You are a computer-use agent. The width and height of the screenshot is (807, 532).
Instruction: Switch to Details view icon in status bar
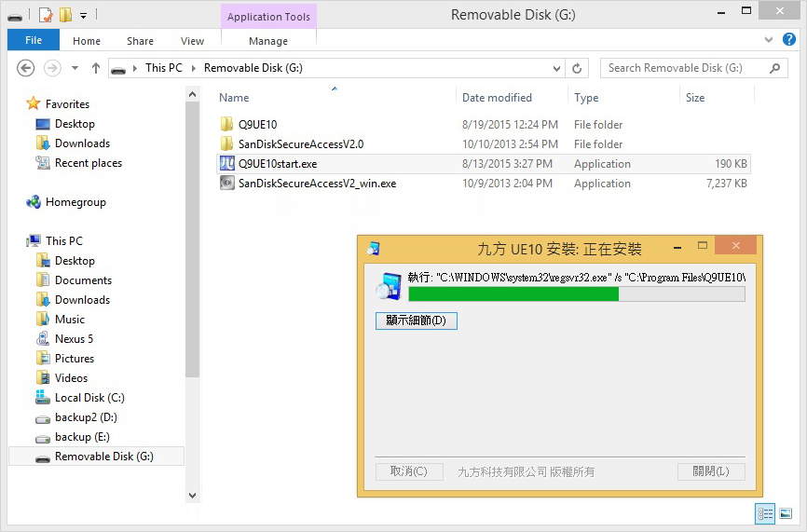[765, 513]
